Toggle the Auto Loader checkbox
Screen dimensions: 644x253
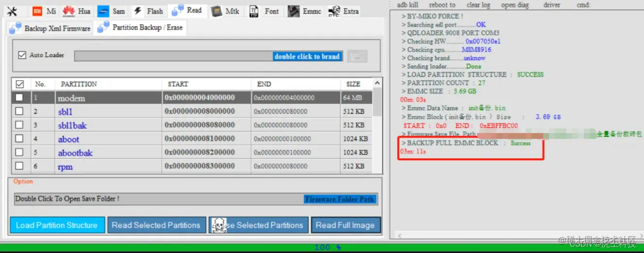[22, 55]
